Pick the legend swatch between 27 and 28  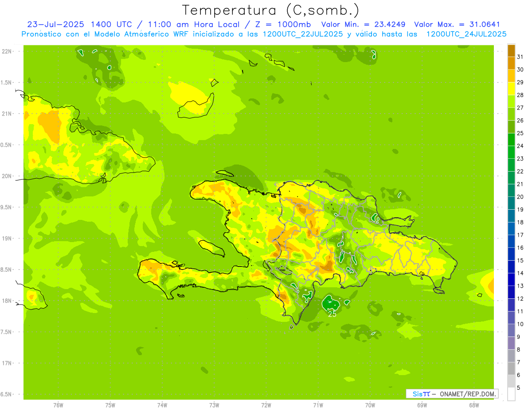(x=511, y=101)
